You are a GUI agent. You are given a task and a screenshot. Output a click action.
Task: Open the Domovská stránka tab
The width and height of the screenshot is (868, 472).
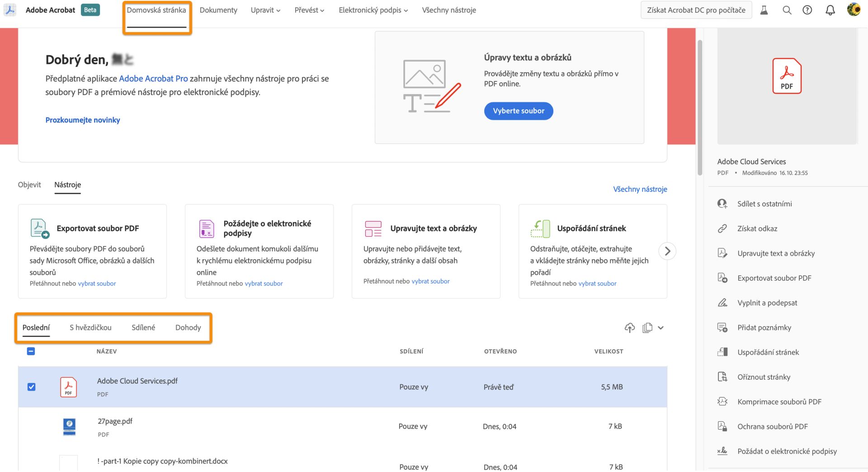(x=156, y=10)
